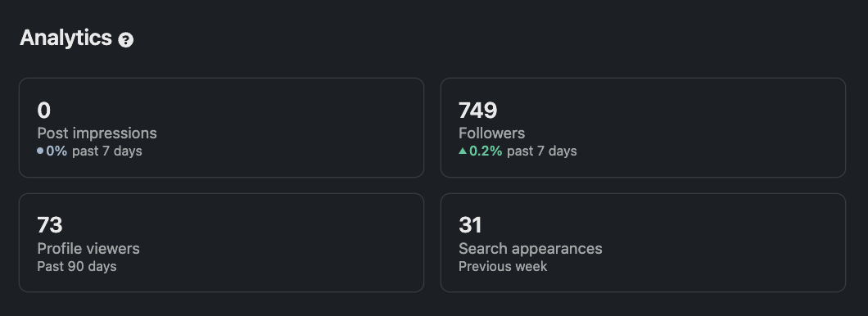Click the 'Post impressions' label text
Screen dimensions: 868x316
97,133
